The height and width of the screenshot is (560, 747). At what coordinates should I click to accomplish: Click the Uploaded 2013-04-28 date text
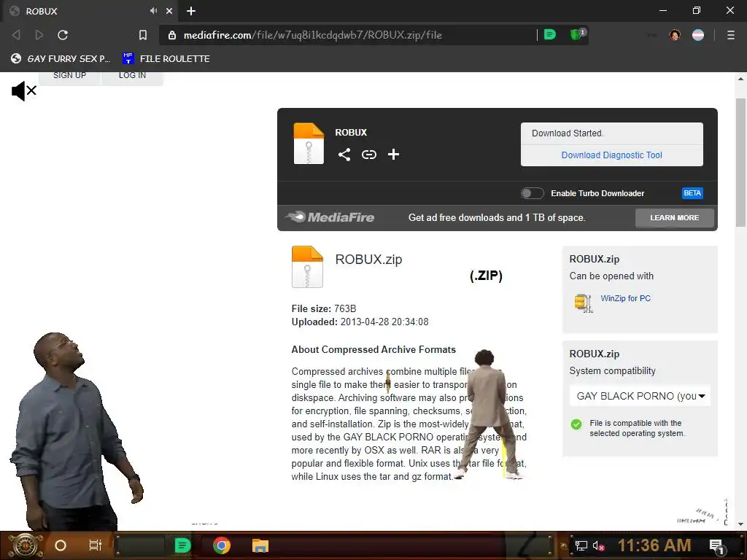coord(360,322)
